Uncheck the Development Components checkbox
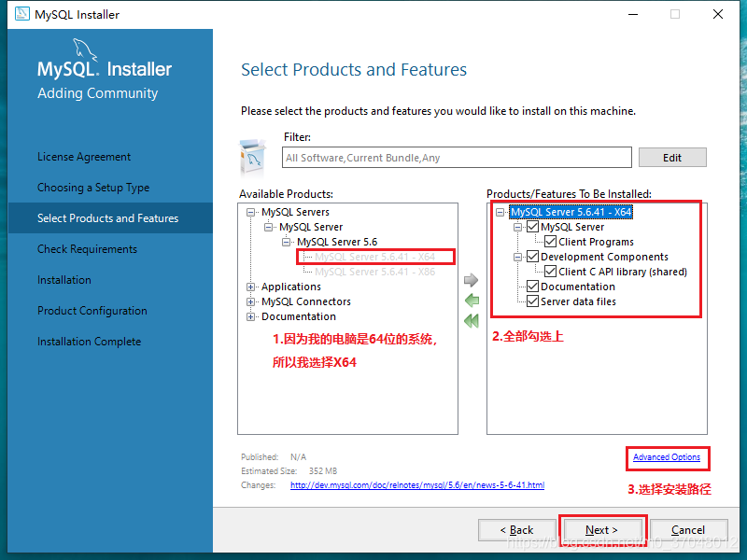Image resolution: width=747 pixels, height=560 pixels. point(532,257)
